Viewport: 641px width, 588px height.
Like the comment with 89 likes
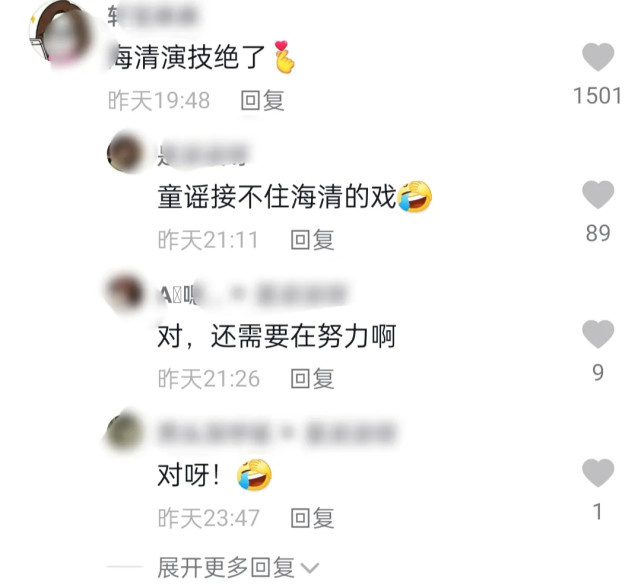[x=598, y=194]
